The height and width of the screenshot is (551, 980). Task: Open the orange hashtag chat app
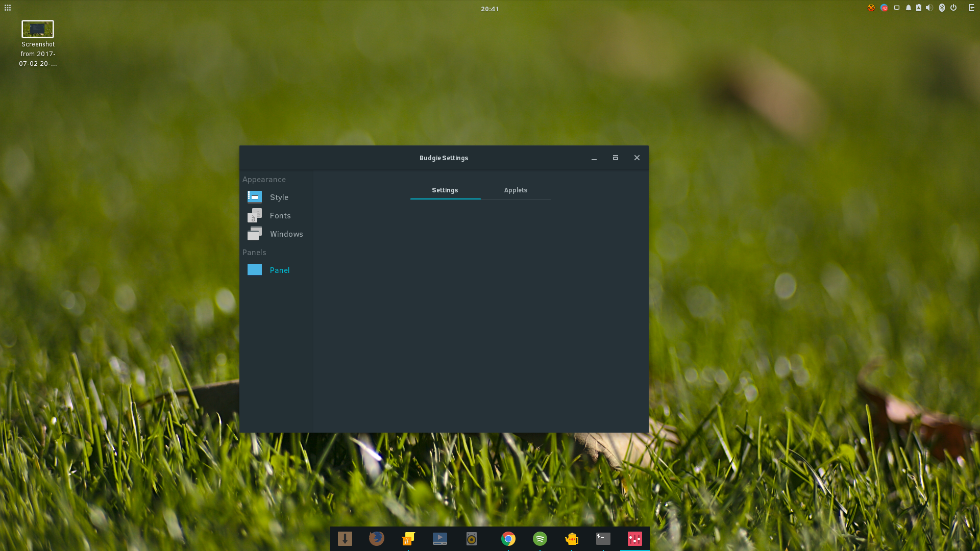pyautogui.click(x=408, y=539)
